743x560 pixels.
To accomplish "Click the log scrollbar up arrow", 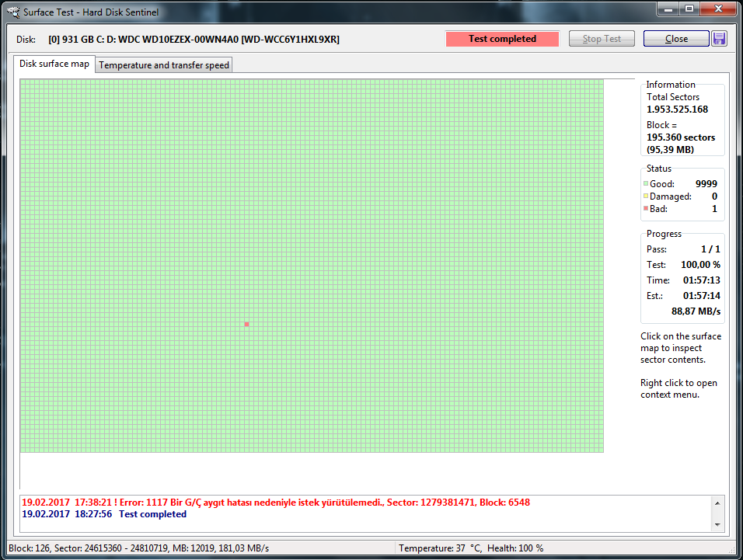I will pos(717,503).
